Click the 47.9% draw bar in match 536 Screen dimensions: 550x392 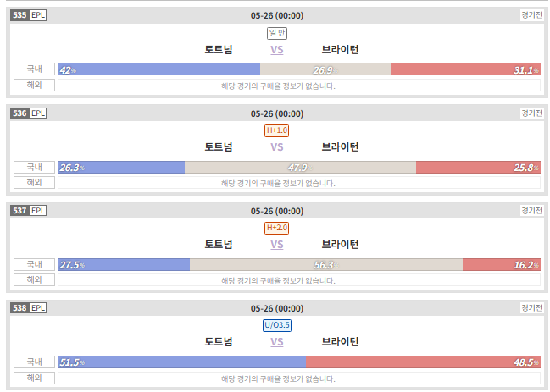(x=300, y=168)
